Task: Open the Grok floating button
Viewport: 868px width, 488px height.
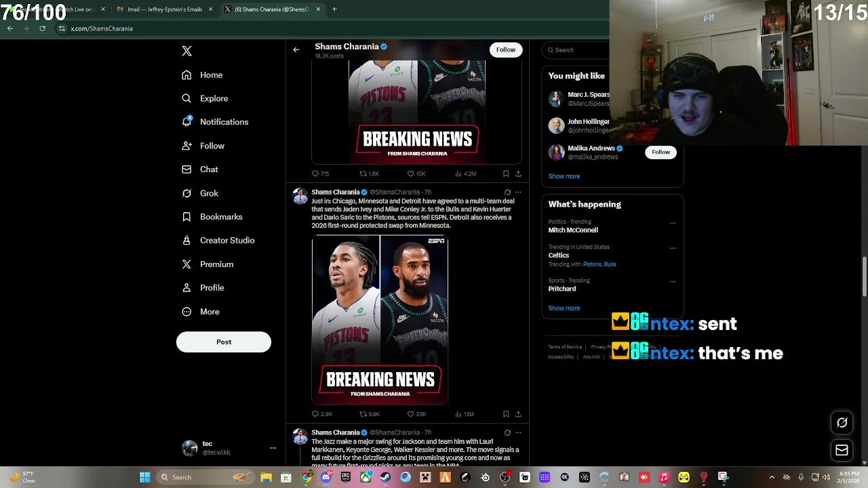Action: tap(842, 423)
